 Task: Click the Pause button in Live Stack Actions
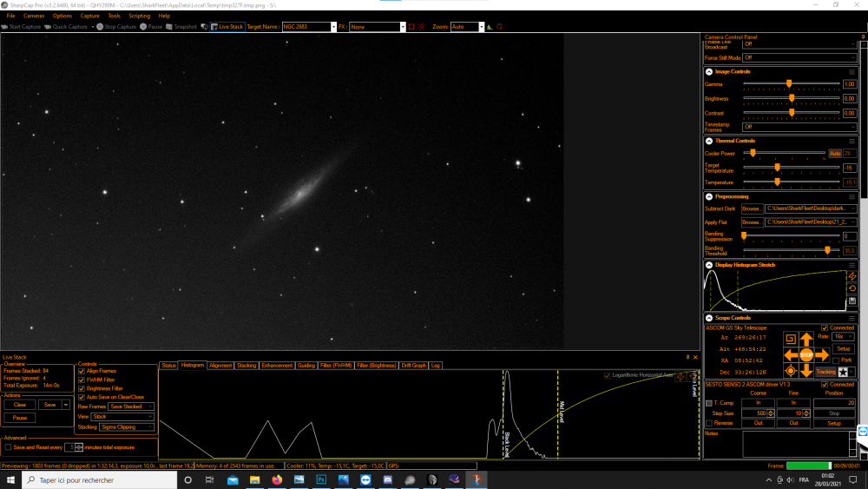[x=20, y=418]
